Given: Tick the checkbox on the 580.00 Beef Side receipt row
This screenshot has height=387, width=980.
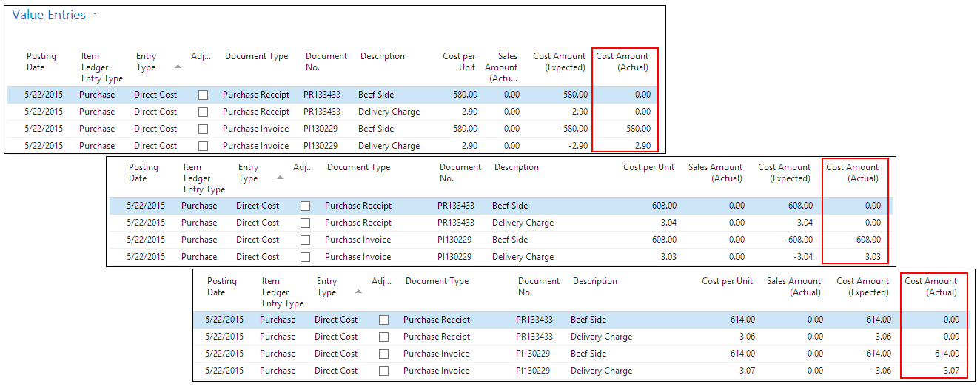Looking at the screenshot, I should tap(203, 95).
